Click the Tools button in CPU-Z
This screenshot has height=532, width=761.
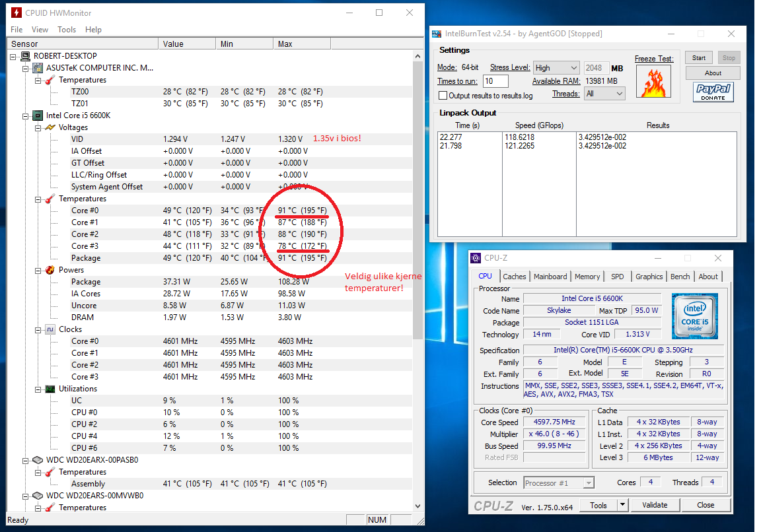point(598,505)
